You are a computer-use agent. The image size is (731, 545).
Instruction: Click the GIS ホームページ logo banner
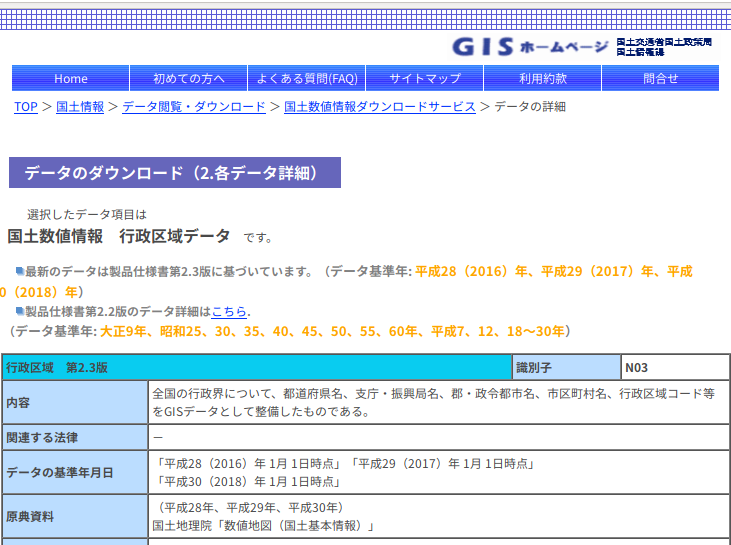pos(530,47)
